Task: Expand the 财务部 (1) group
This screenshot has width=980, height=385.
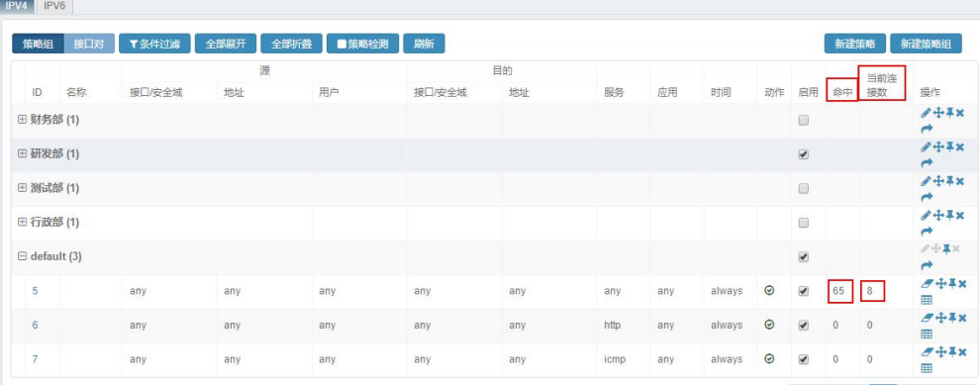Action: coord(23,120)
